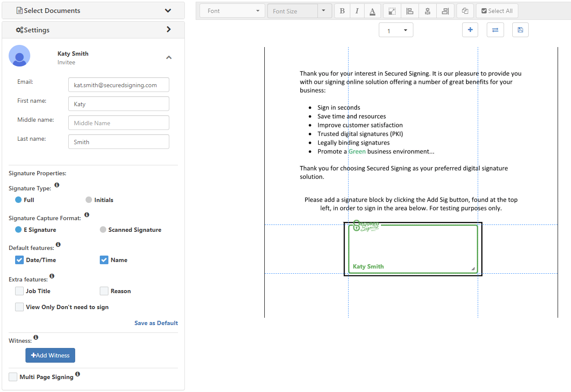Click the Select All button
571x392 pixels.
(x=497, y=11)
